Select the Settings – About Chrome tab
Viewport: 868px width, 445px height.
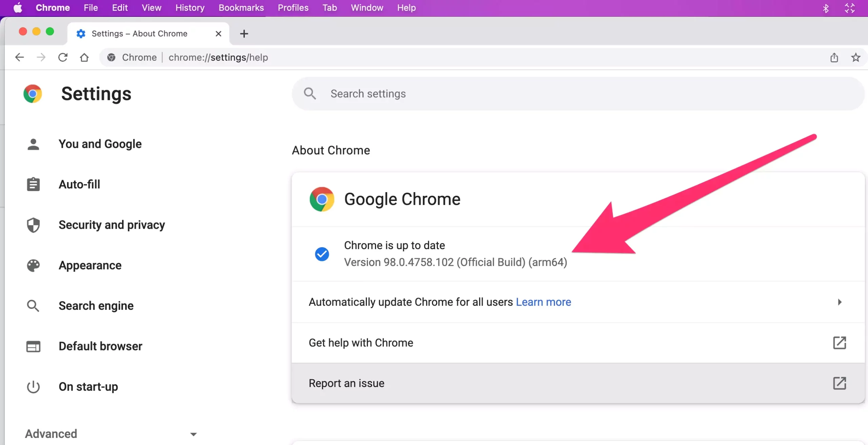click(x=149, y=34)
